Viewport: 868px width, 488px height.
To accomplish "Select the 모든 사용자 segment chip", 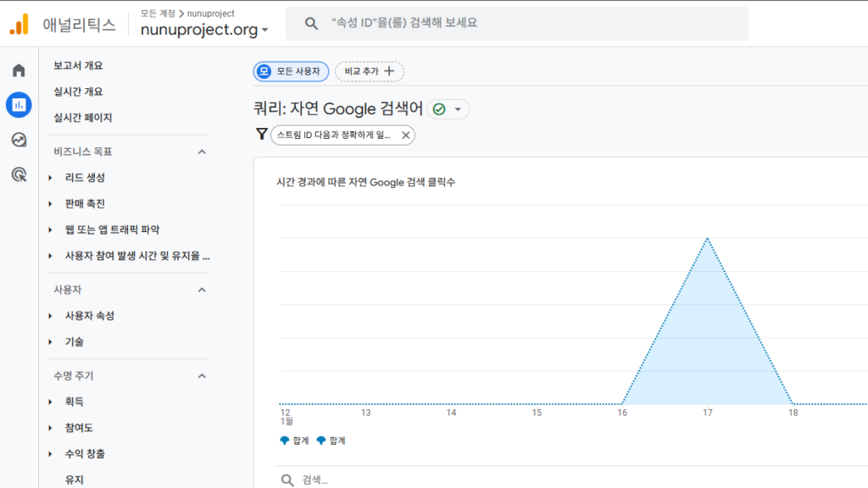I will click(x=292, y=71).
